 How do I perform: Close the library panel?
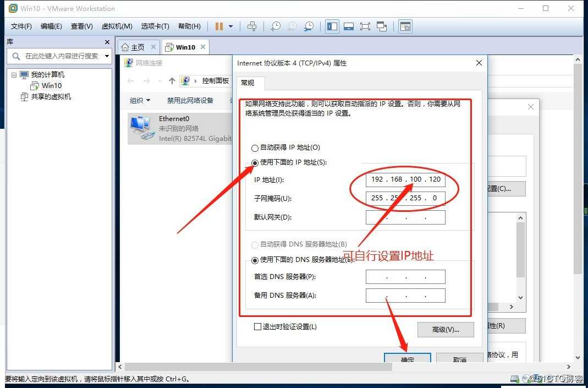click(107, 42)
